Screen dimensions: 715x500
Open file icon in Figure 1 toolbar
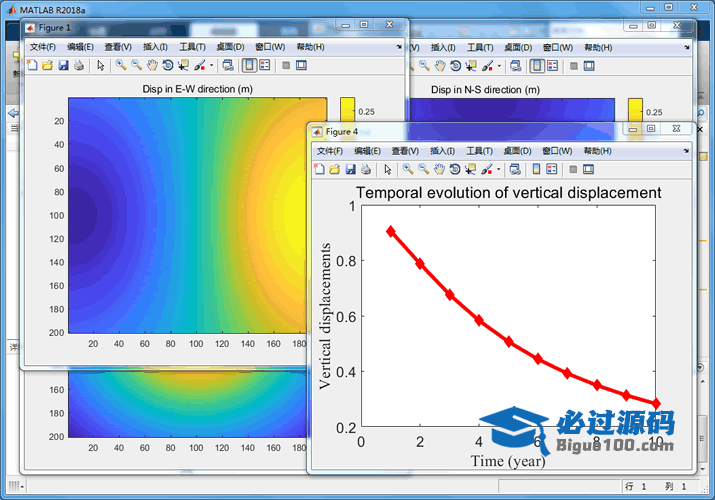47,66
